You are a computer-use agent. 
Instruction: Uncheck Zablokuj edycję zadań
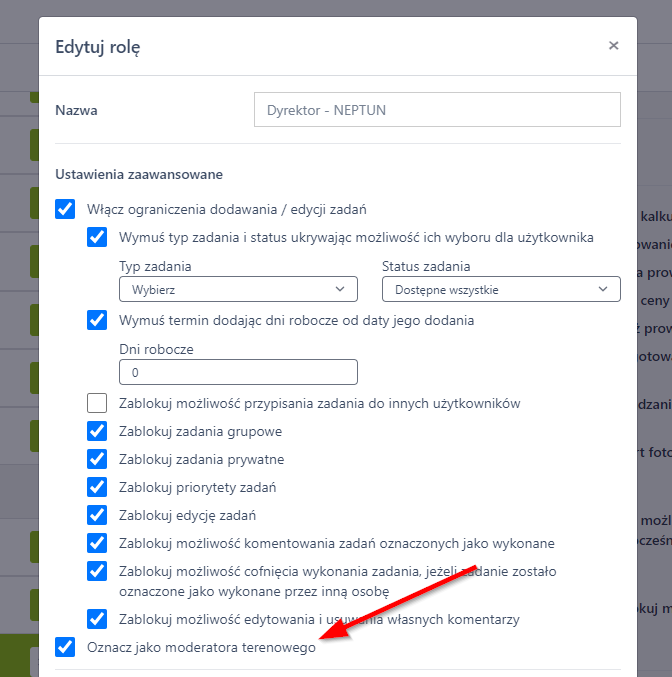[97, 515]
